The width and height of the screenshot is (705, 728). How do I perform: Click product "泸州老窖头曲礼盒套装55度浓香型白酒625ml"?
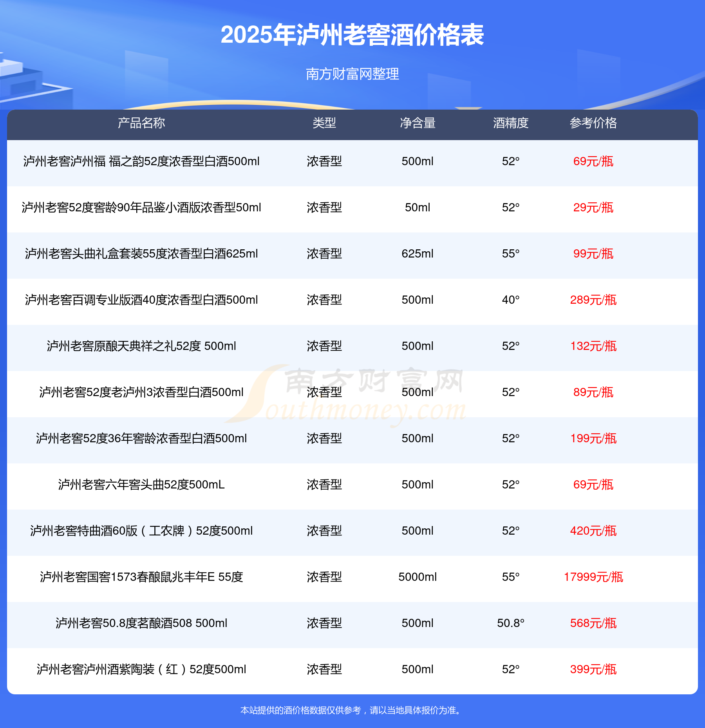[141, 254]
